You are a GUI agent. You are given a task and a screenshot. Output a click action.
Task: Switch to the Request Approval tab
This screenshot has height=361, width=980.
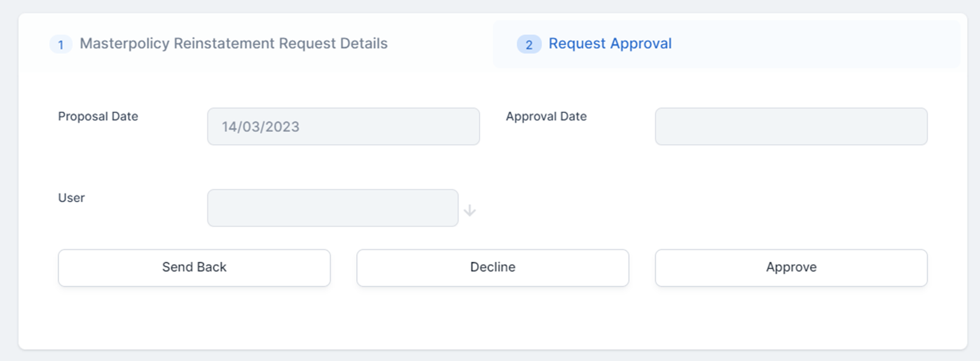click(610, 44)
